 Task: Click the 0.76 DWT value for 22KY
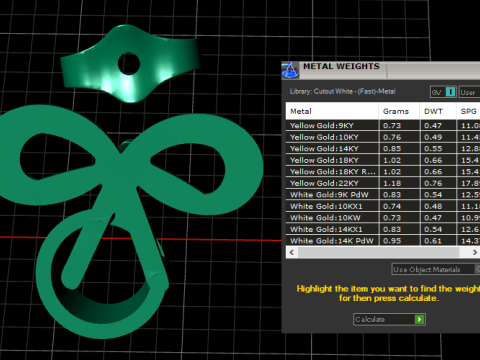(433, 183)
